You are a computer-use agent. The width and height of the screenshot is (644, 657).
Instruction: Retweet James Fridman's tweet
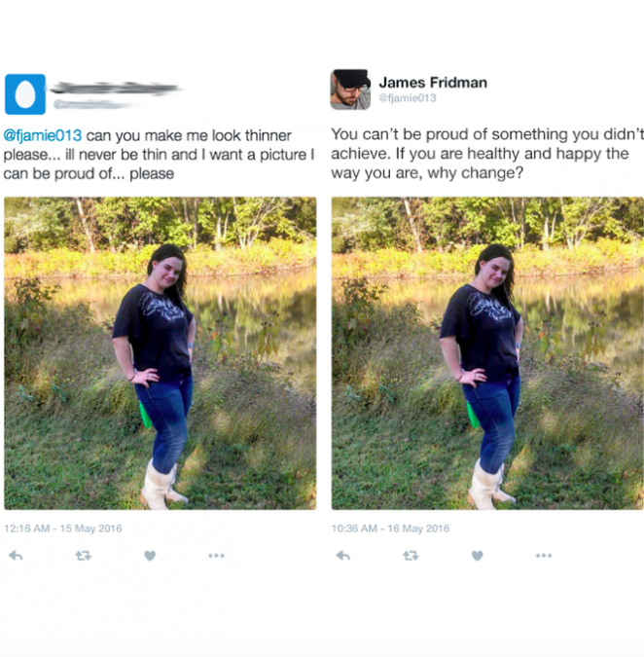(x=411, y=556)
